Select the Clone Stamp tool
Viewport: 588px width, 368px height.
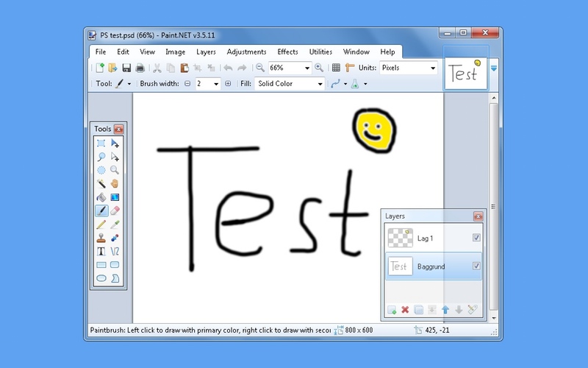[101, 238]
